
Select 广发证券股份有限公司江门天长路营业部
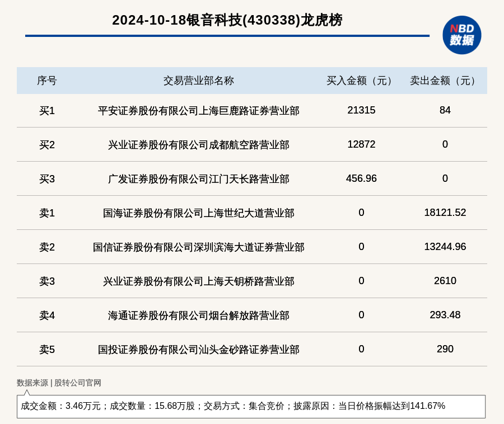pyautogui.click(x=199, y=179)
